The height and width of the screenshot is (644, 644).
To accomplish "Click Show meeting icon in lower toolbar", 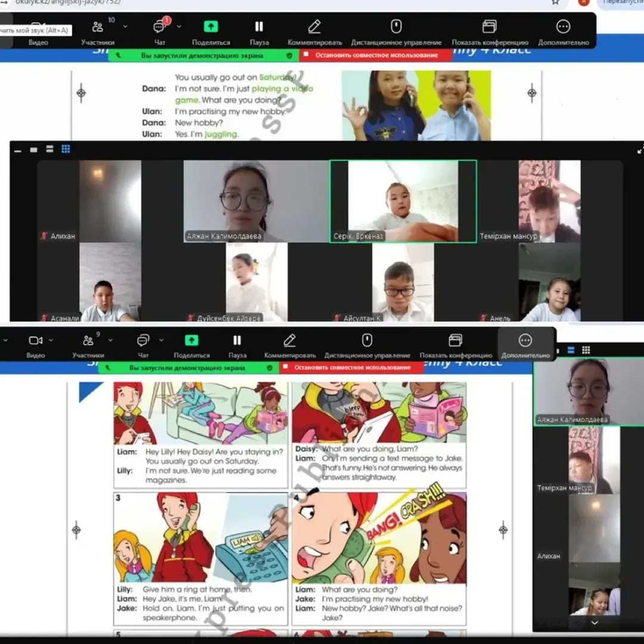I will click(455, 340).
